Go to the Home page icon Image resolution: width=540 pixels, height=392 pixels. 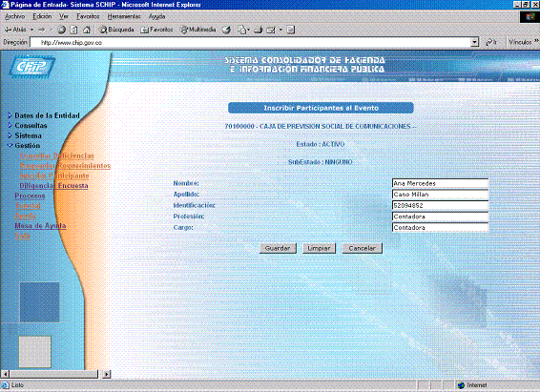(87, 30)
